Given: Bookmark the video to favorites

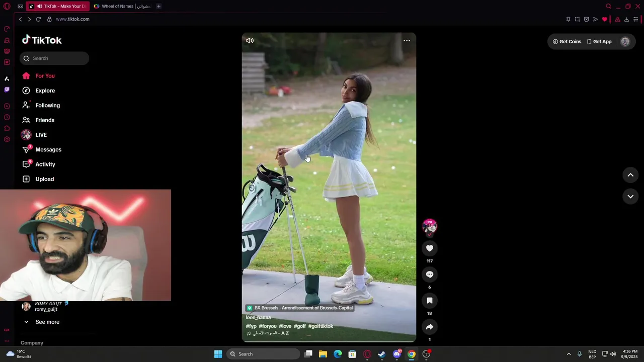Looking at the screenshot, I should (429, 300).
